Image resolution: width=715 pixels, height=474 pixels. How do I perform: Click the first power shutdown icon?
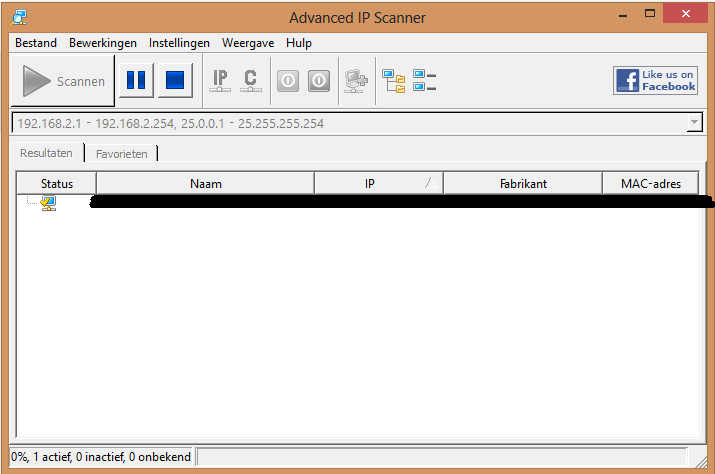288,81
